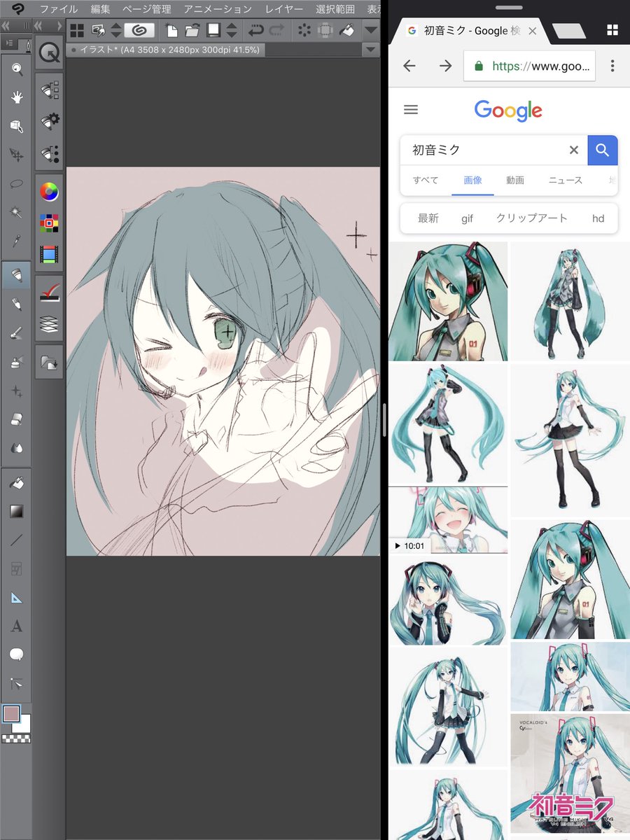
Task: Open the Color Set palette
Action: 49,224
